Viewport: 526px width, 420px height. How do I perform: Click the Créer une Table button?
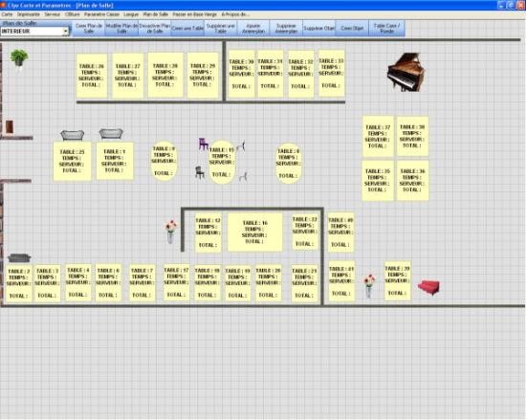[187, 29]
